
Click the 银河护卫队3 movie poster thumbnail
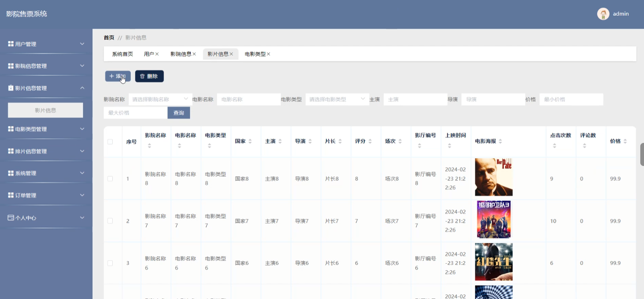493,219
